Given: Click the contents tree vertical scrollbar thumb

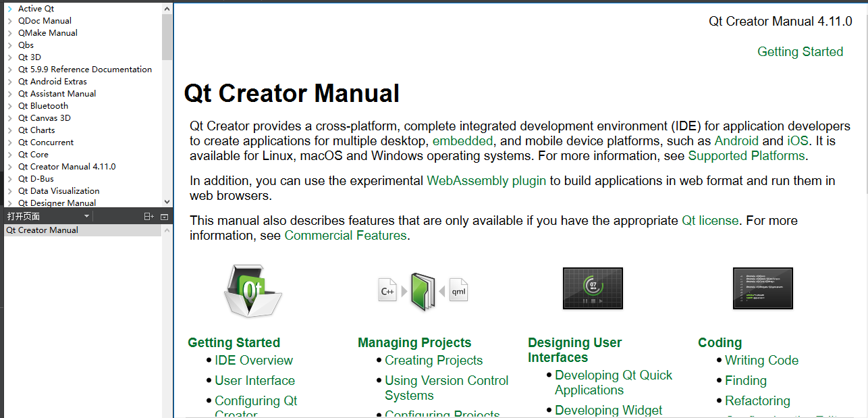Looking at the screenshot, I should click(167, 36).
